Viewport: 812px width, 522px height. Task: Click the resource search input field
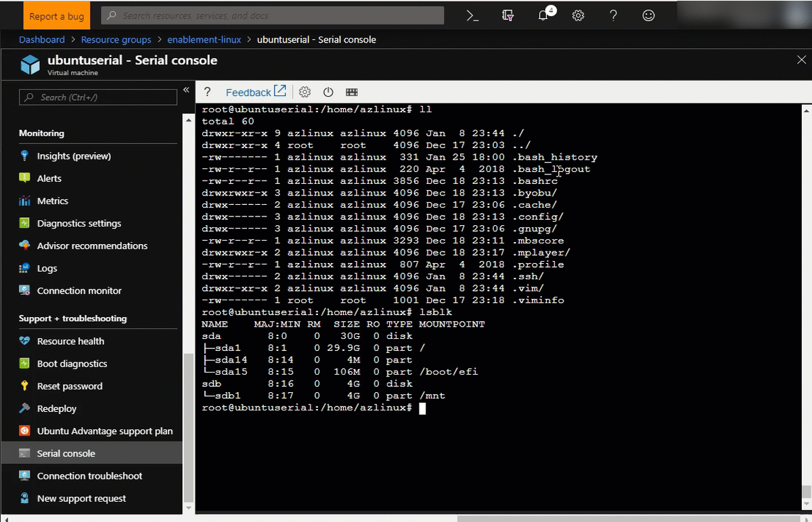(x=271, y=15)
